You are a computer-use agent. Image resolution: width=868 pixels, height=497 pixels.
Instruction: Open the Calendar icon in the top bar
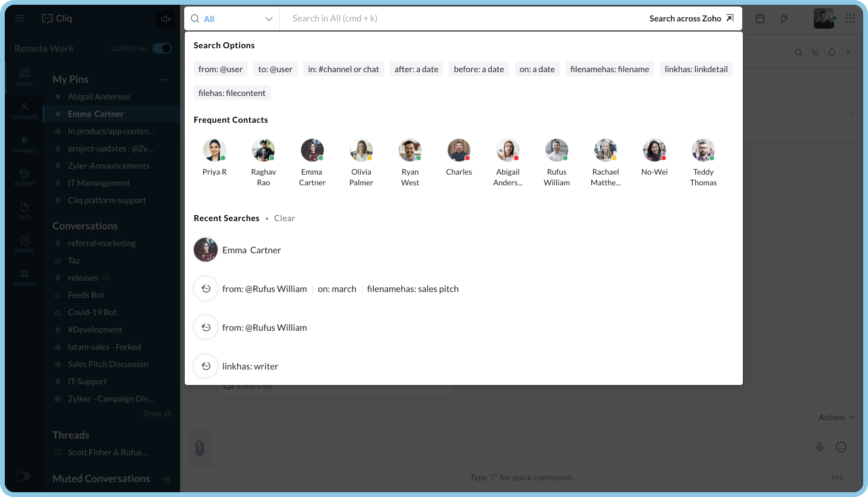(x=760, y=18)
